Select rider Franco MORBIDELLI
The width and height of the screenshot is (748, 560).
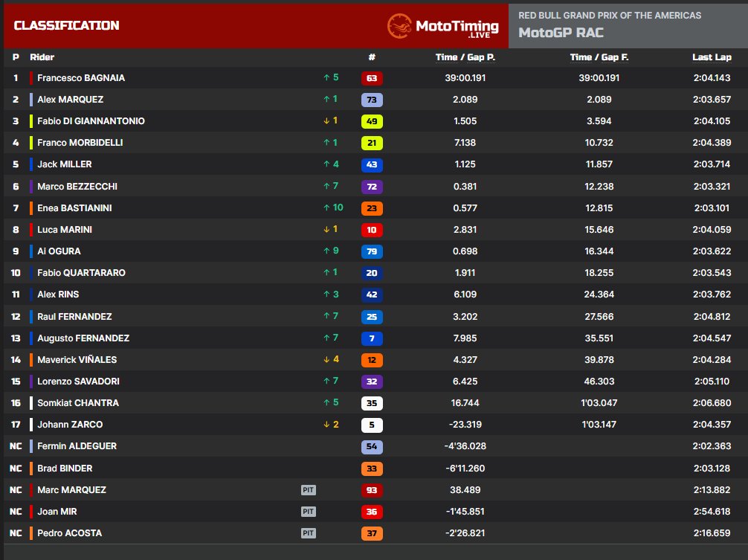[80, 143]
